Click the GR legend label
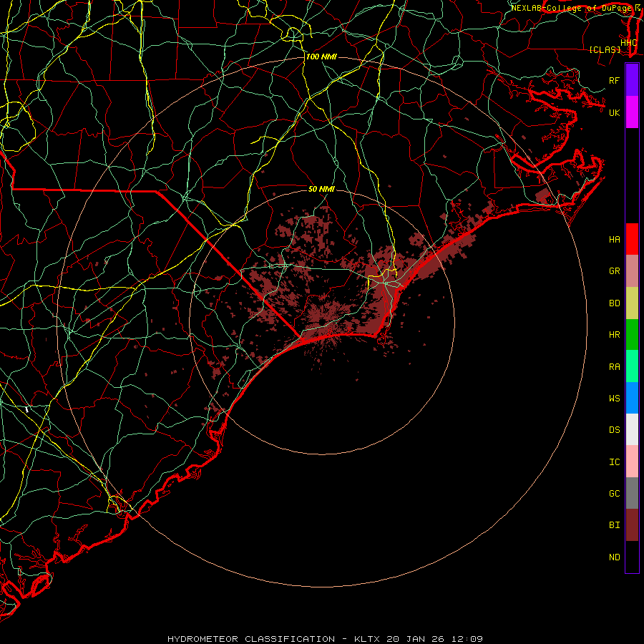Screen dimensions: 644x644 click(x=615, y=271)
